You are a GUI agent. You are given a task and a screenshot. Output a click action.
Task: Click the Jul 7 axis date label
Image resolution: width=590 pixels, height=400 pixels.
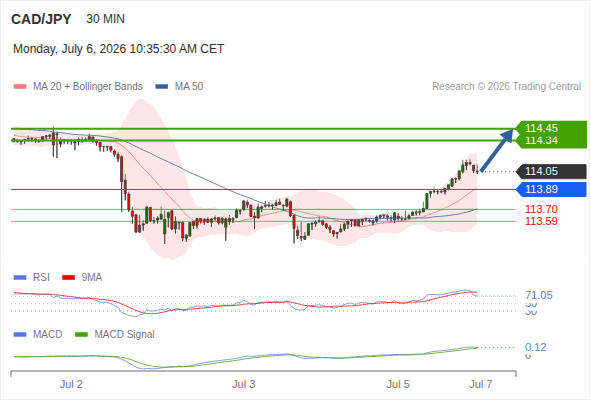pos(481,385)
